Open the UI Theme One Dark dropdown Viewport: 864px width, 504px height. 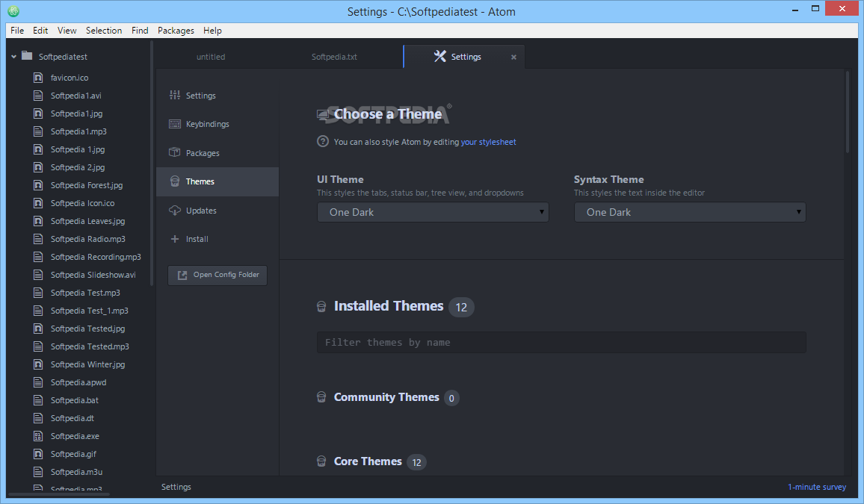(x=433, y=212)
